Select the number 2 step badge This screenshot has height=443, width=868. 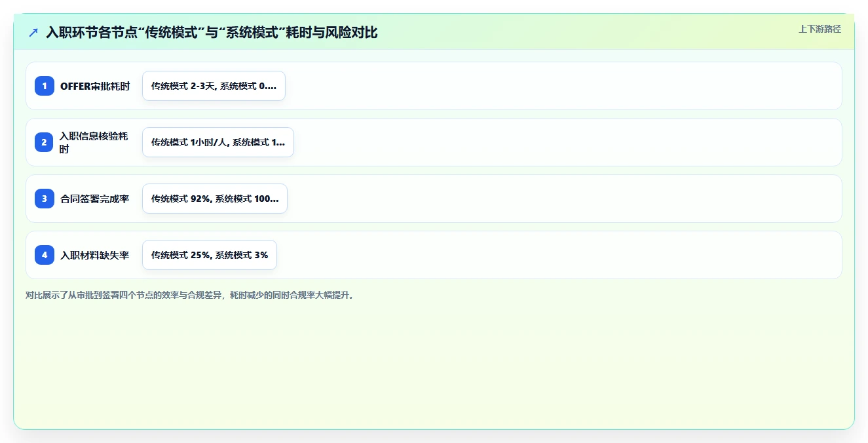tap(45, 142)
